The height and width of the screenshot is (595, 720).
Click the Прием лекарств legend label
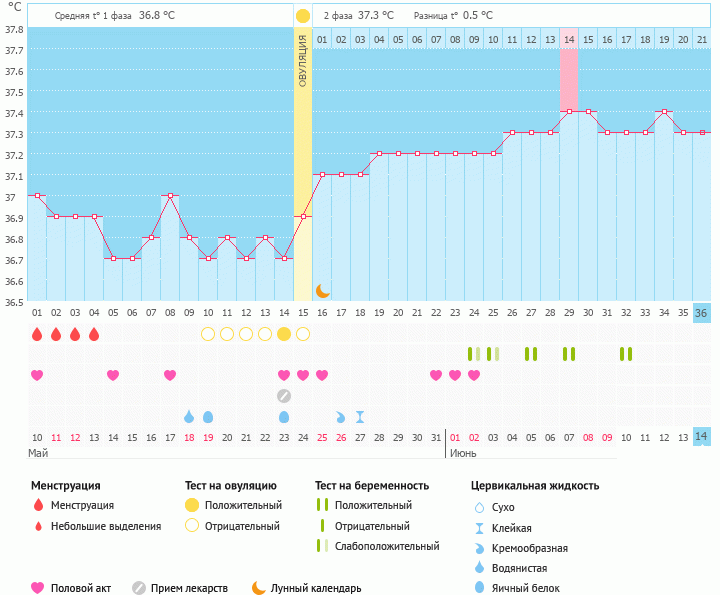click(189, 588)
